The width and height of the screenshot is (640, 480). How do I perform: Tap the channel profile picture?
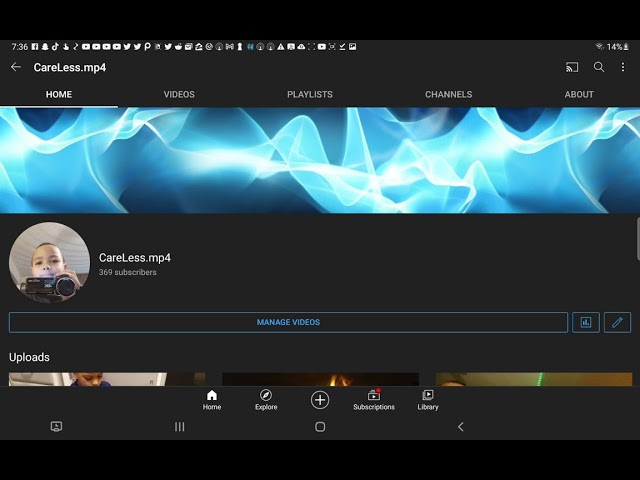pos(49,262)
